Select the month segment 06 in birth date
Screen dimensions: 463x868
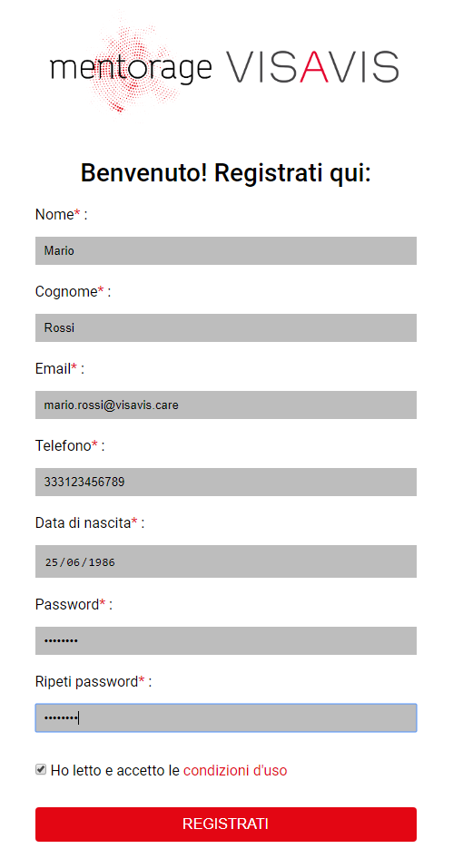point(74,561)
